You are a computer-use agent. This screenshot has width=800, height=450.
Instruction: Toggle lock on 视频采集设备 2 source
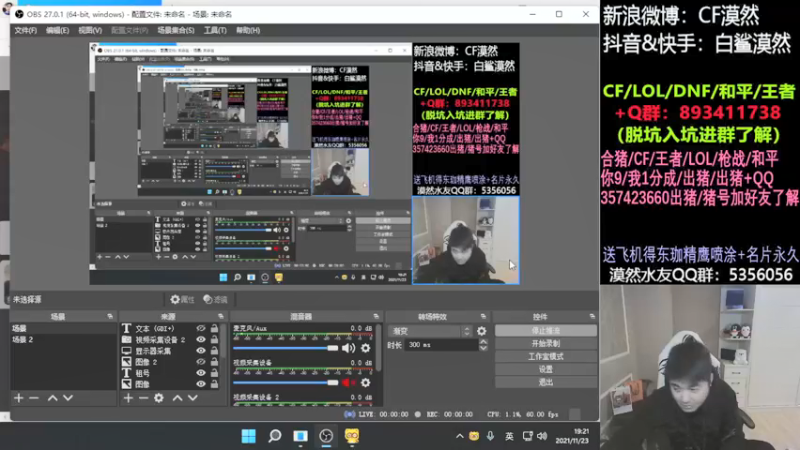[214, 340]
